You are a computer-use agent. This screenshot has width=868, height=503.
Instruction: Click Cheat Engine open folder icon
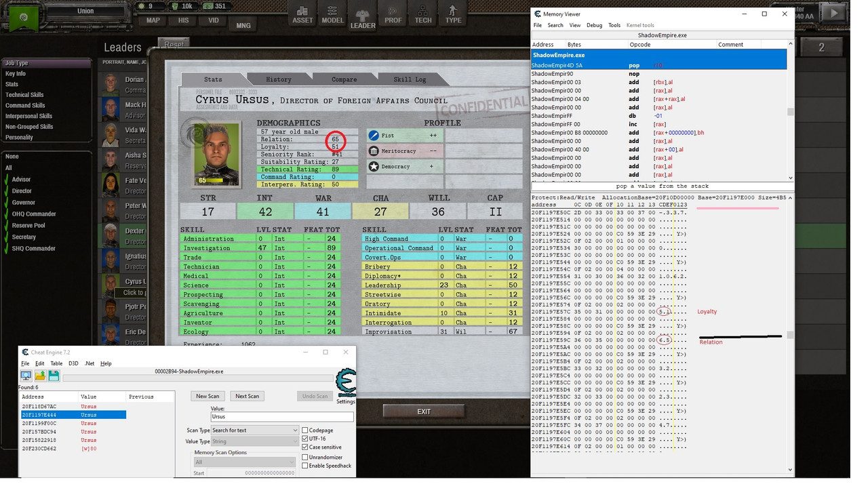(40, 376)
